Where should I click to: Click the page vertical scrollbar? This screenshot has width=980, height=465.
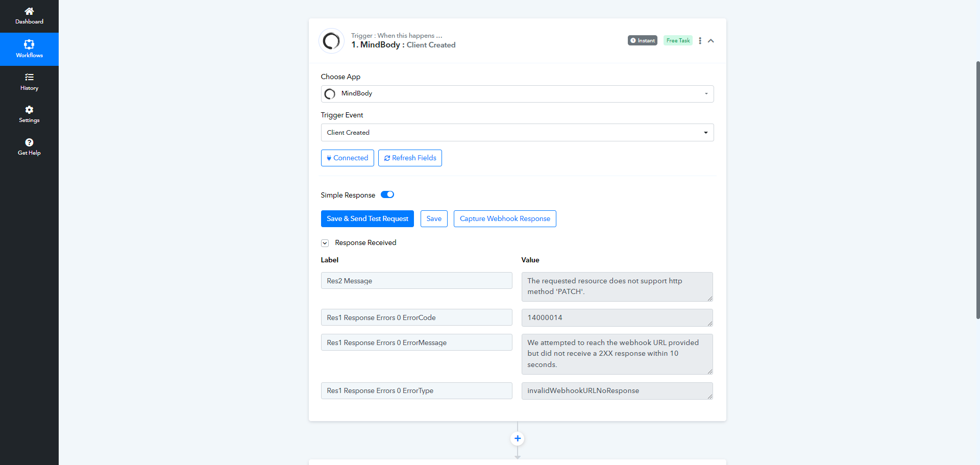(978, 190)
